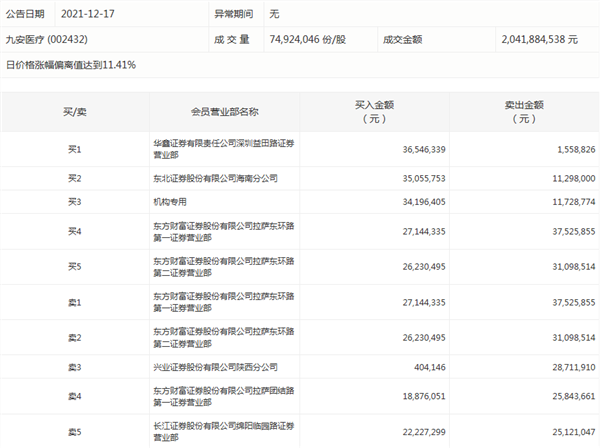Image resolution: width=600 pixels, height=448 pixels.
Task: Select the 卖1 row label
Action: coord(75,303)
